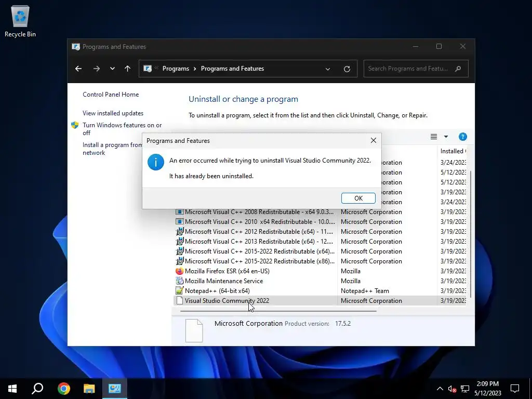Open the recent locations dropdown chevron
This screenshot has height=399, width=532.
click(112, 69)
